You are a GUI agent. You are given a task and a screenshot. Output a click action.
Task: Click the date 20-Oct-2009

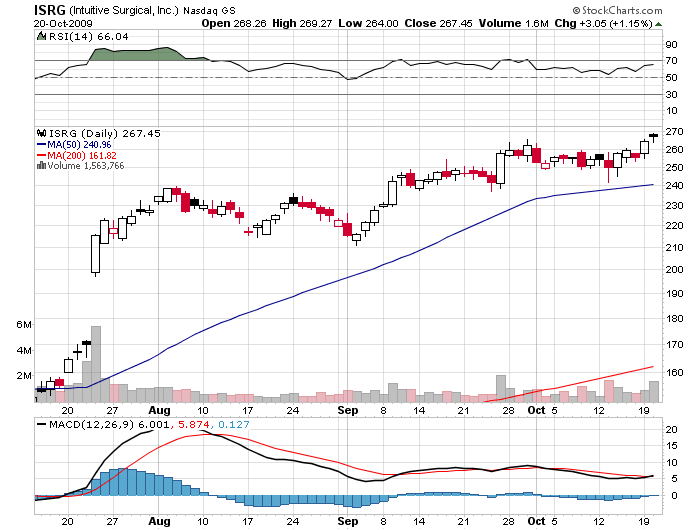click(63, 24)
